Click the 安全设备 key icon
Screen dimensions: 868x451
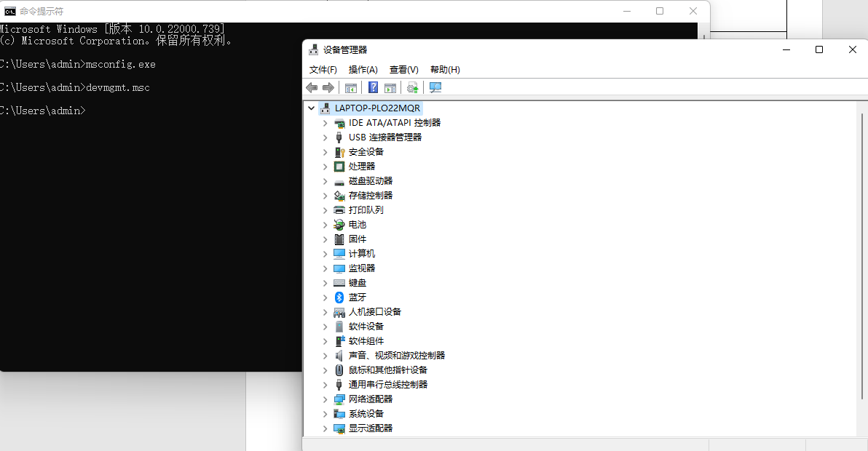point(339,152)
